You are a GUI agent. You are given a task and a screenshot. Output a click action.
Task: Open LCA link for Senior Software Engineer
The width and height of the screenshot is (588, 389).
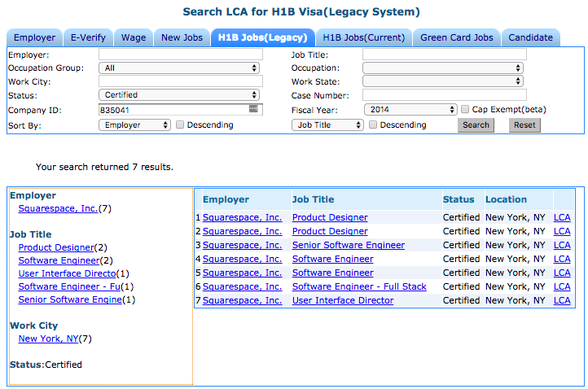tap(562, 245)
